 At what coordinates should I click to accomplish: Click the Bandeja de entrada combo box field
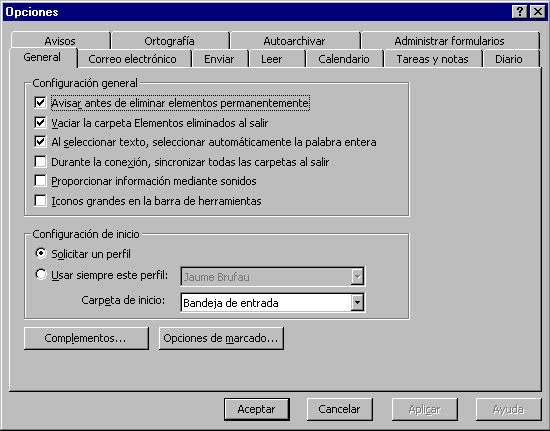pos(273,302)
